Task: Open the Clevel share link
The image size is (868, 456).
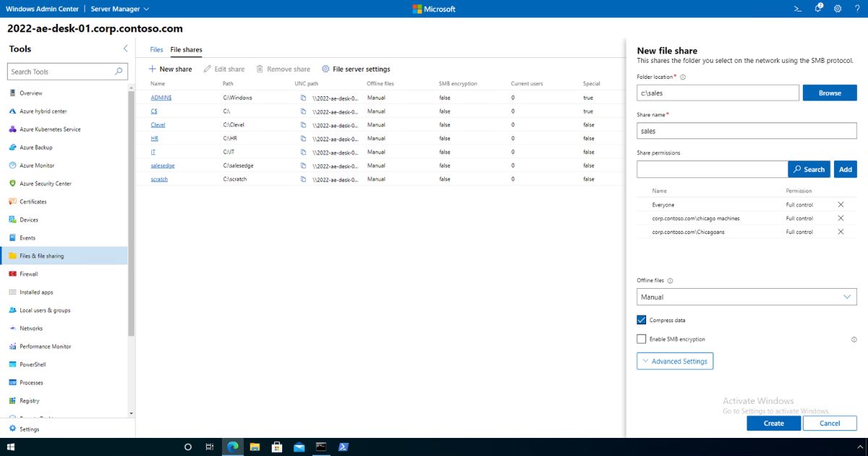Action: 158,124
